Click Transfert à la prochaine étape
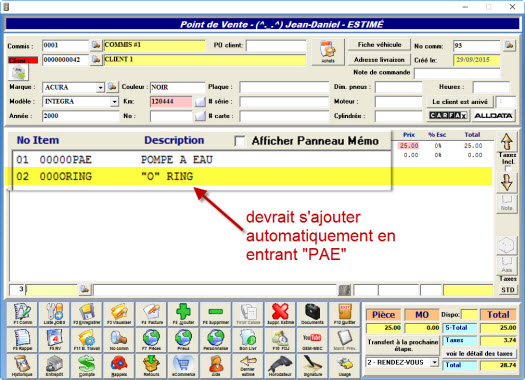 tap(402, 345)
